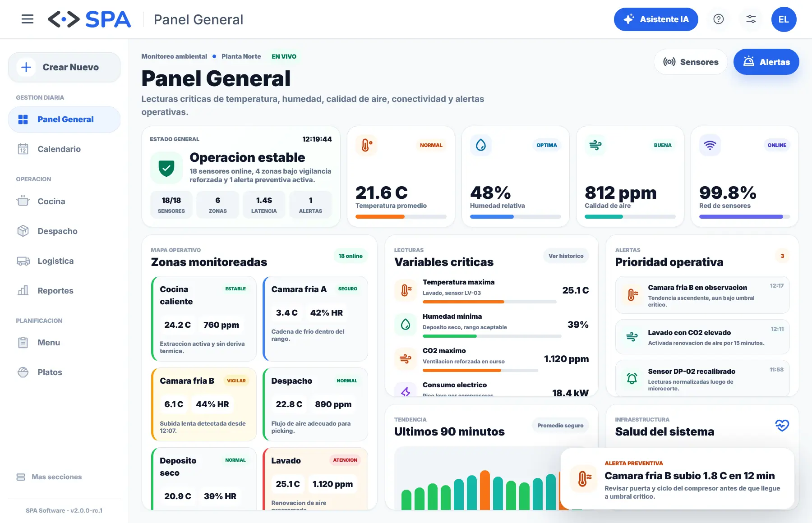Open Lavado zone card

pyautogui.click(x=315, y=479)
